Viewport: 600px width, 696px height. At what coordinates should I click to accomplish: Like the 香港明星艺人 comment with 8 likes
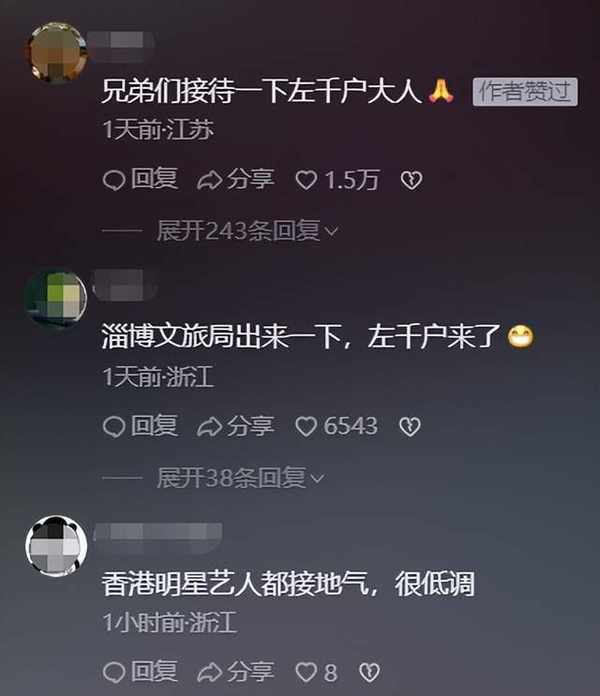pos(316,672)
